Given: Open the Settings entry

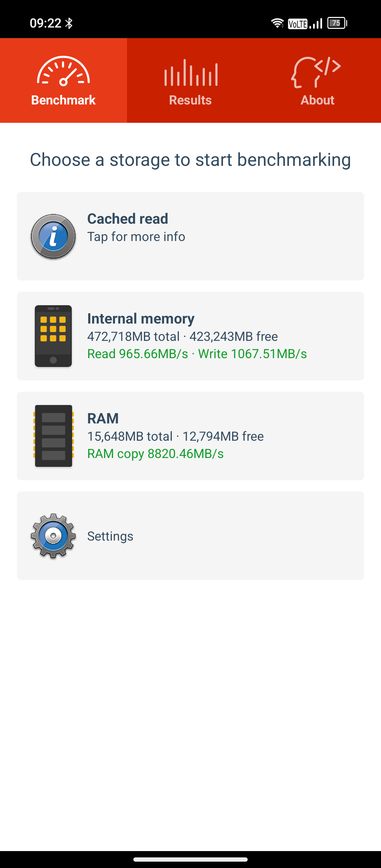Looking at the screenshot, I should [x=190, y=536].
